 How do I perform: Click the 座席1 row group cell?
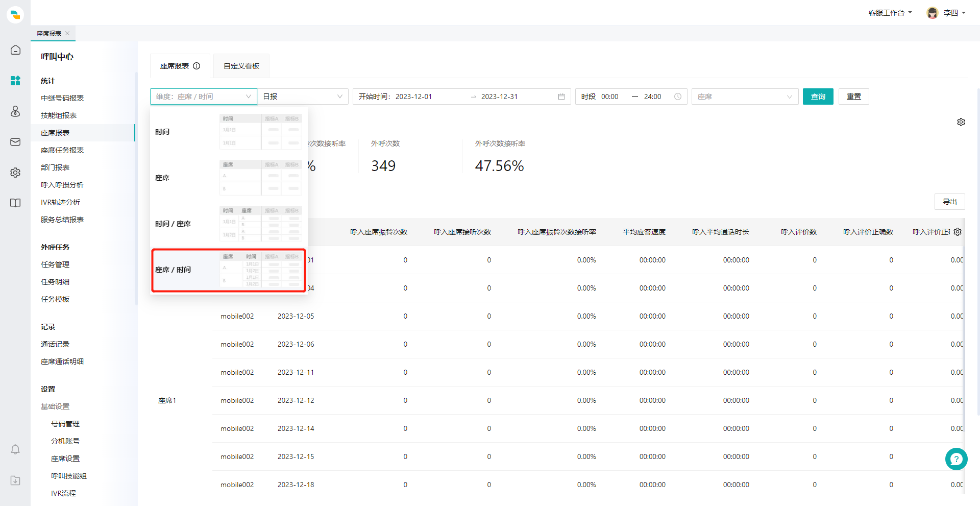click(x=167, y=400)
